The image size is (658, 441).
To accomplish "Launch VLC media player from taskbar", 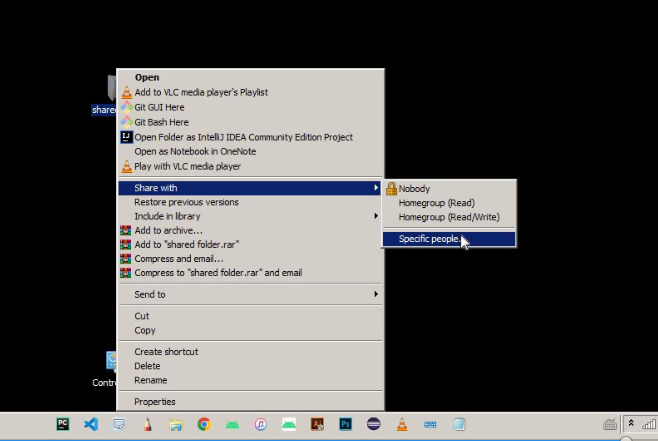I will coord(402,424).
